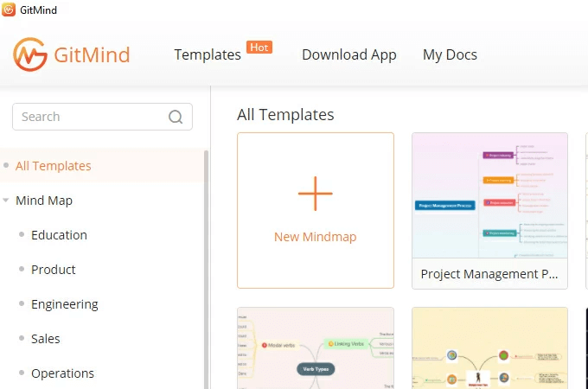Viewport: 588px width, 389px height.
Task: Go to My Docs
Action: [450, 54]
